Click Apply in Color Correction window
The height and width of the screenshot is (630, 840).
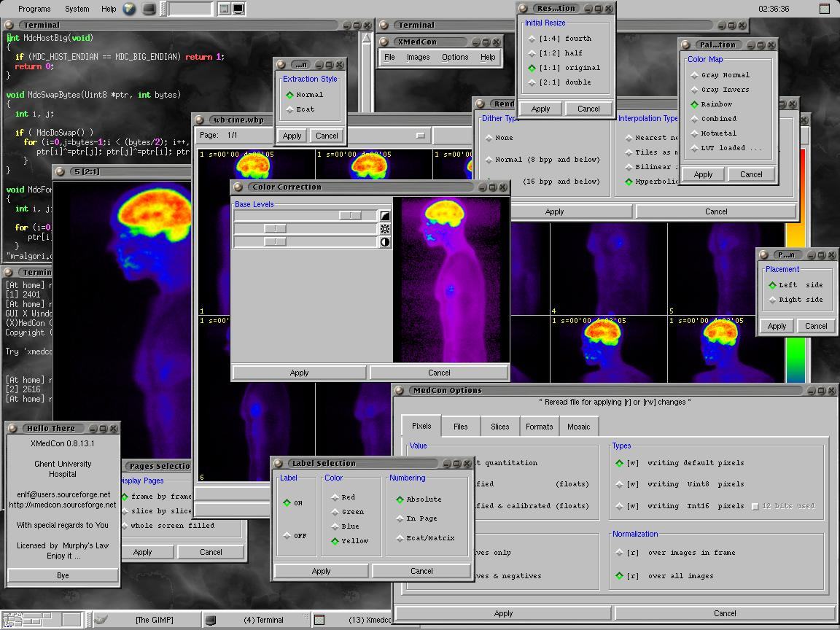coord(299,373)
